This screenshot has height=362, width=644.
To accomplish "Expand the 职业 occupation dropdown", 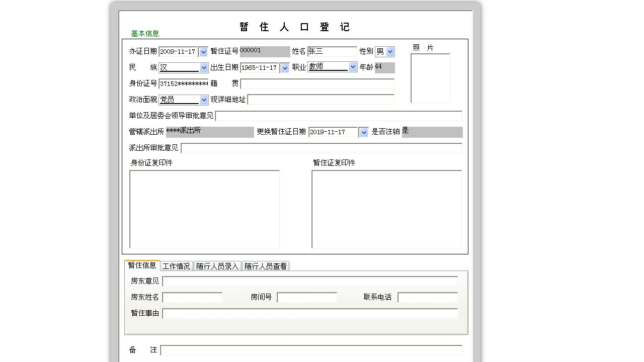I will (352, 66).
